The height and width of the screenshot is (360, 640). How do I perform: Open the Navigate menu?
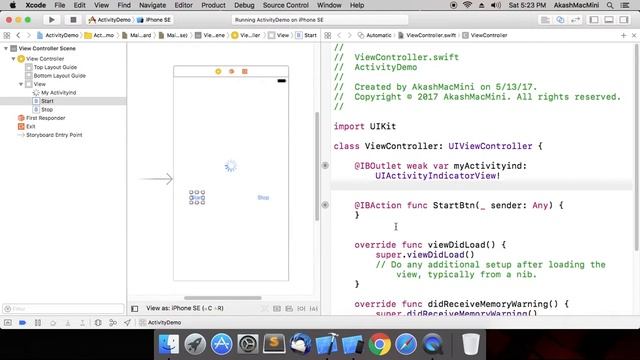tap(153, 5)
